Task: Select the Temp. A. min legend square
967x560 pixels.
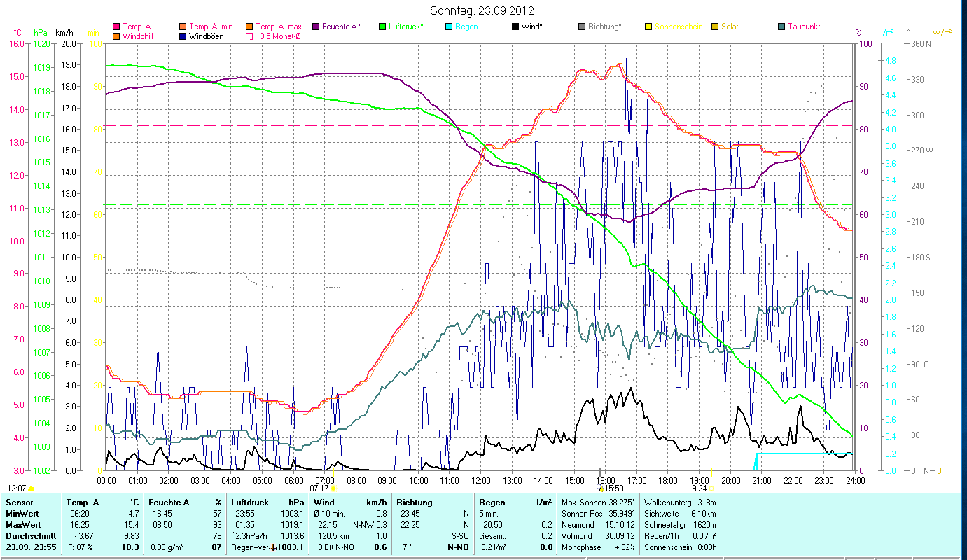Action: click(183, 27)
